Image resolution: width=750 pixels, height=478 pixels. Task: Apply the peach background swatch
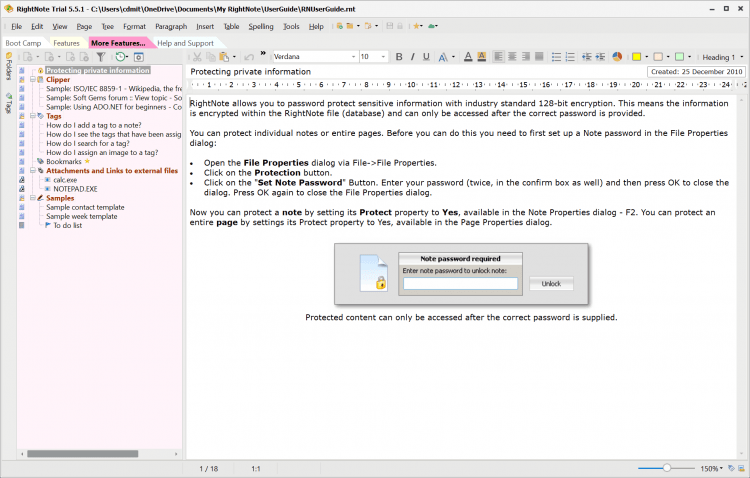click(658, 57)
